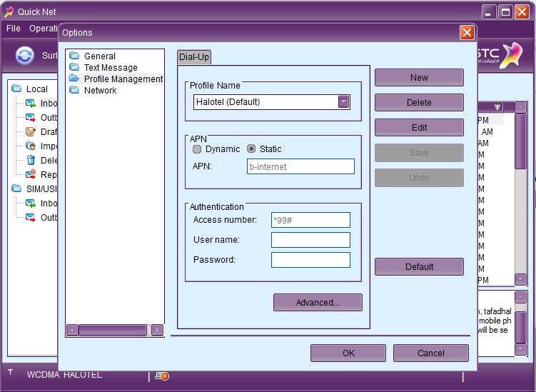Open the General folder icon in Options
The height and width of the screenshot is (392, 536).
coord(74,56)
